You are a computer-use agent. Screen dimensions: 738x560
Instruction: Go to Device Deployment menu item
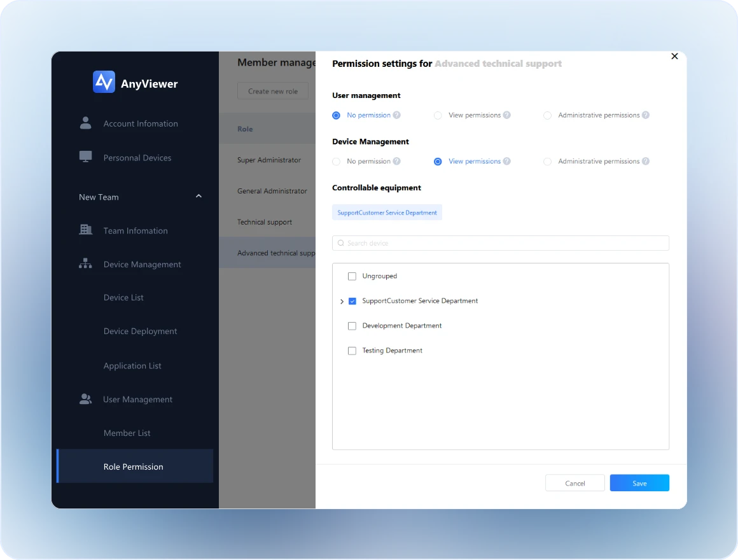(140, 331)
